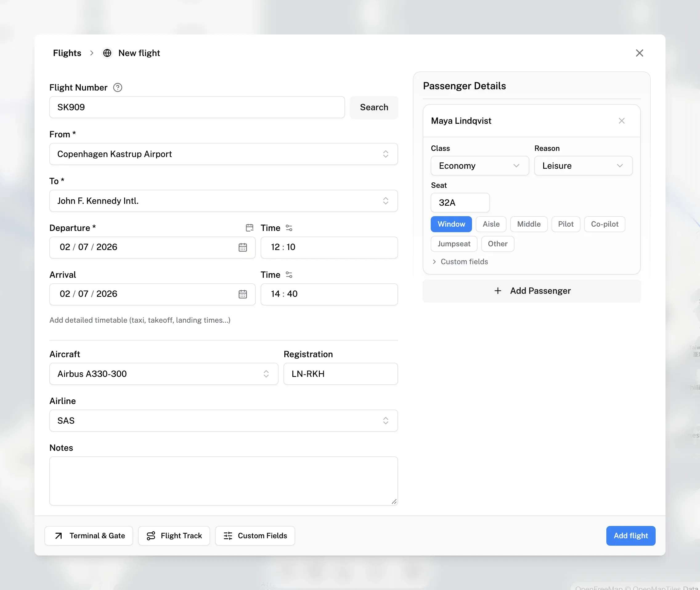700x590 pixels.
Task: Click Add detailed timetable link
Action: [x=140, y=320]
